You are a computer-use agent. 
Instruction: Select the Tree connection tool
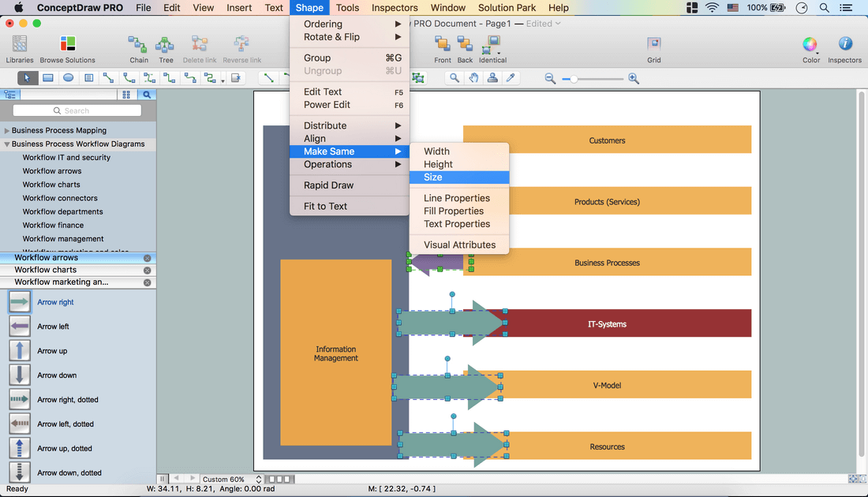(x=166, y=49)
